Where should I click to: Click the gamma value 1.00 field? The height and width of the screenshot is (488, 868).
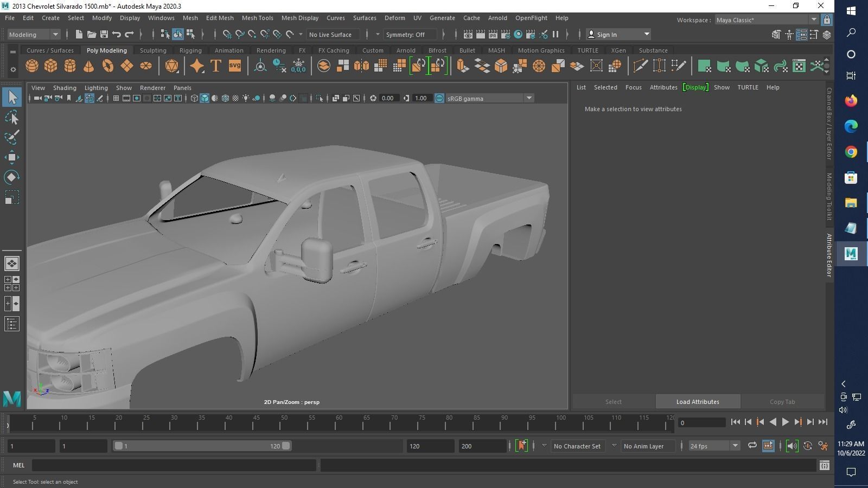(x=421, y=98)
